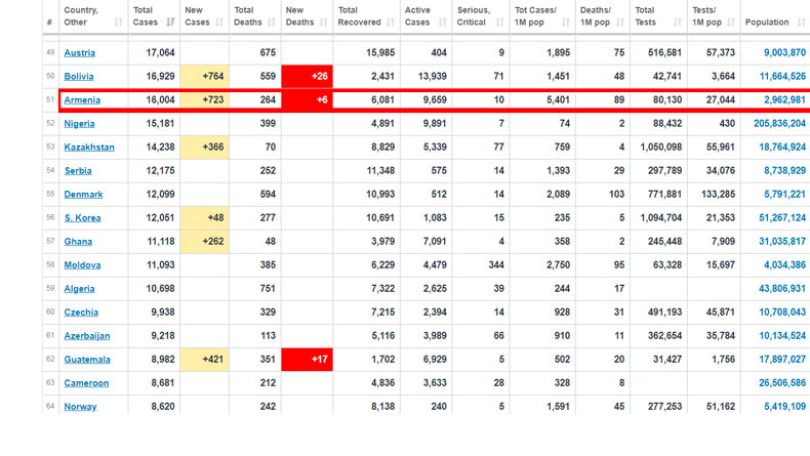Click the Active Cases column header
810x456 pixels.
coord(426,17)
